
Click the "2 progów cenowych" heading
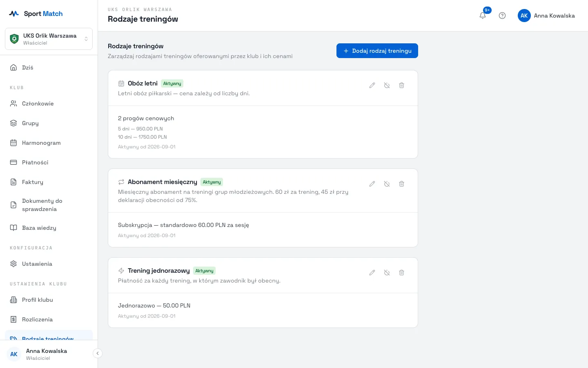coord(146,118)
